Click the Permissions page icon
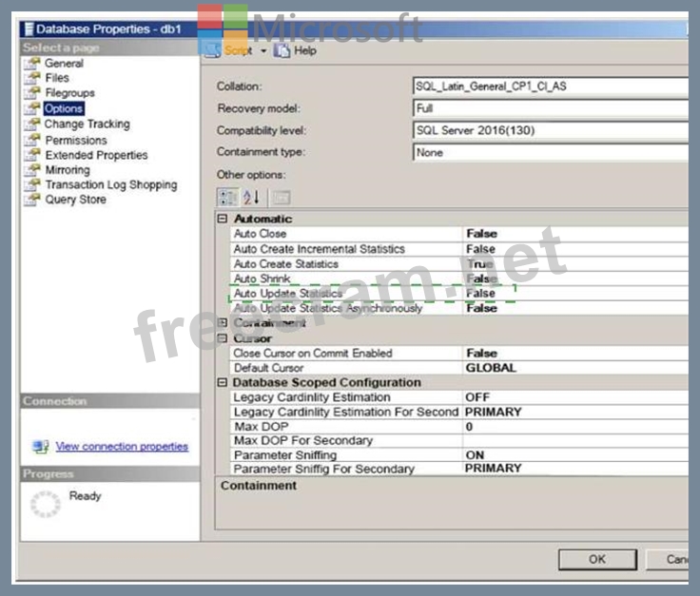This screenshot has height=596, width=700. click(31, 140)
